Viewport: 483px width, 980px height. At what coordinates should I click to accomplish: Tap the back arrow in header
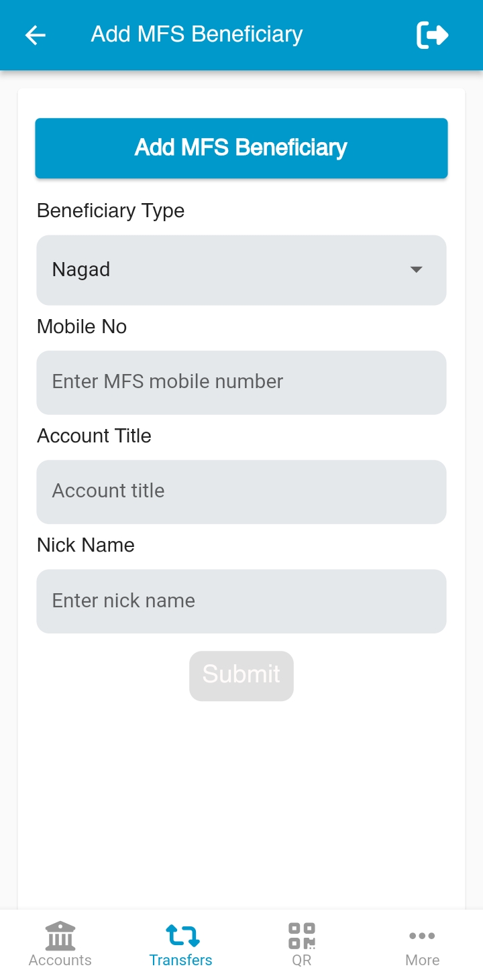[35, 35]
